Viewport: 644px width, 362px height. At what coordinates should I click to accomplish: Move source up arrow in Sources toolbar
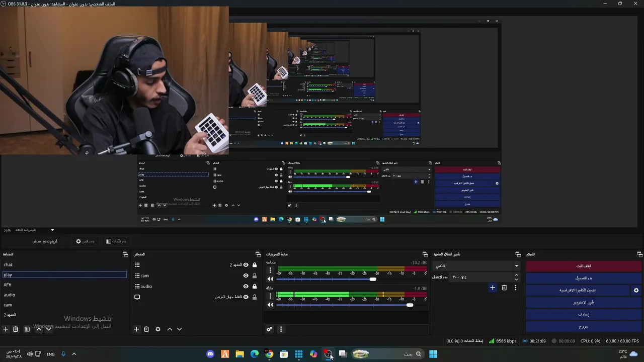tap(170, 329)
